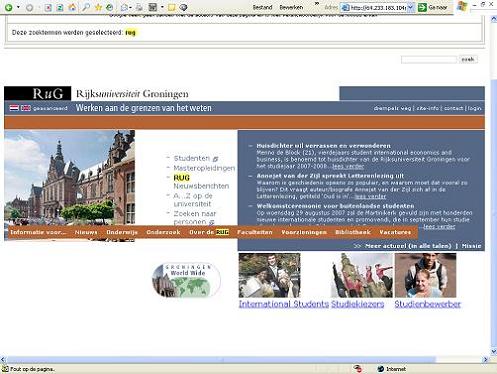The height and width of the screenshot is (374, 497).
Task: Open A...Z op de universiteit link
Action: [x=193, y=200]
